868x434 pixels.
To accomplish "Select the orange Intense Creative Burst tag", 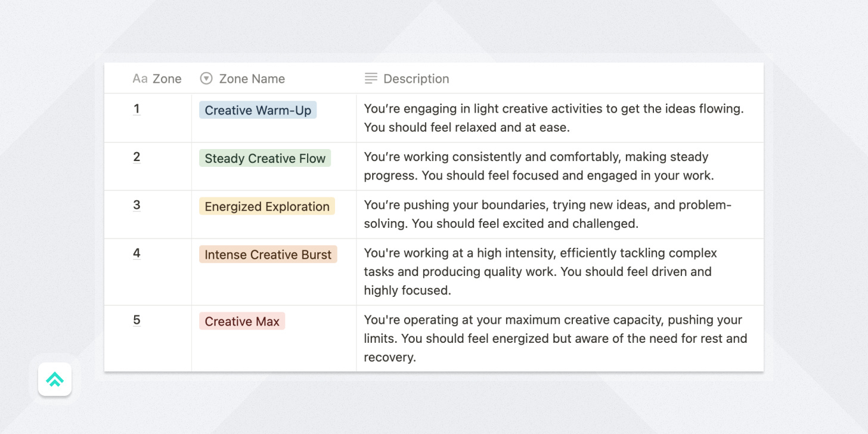I will [268, 255].
